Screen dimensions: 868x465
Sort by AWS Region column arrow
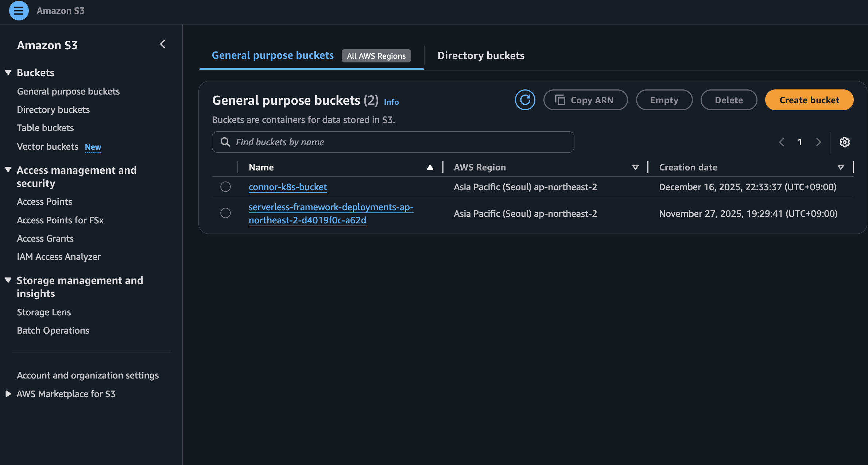[x=635, y=167]
